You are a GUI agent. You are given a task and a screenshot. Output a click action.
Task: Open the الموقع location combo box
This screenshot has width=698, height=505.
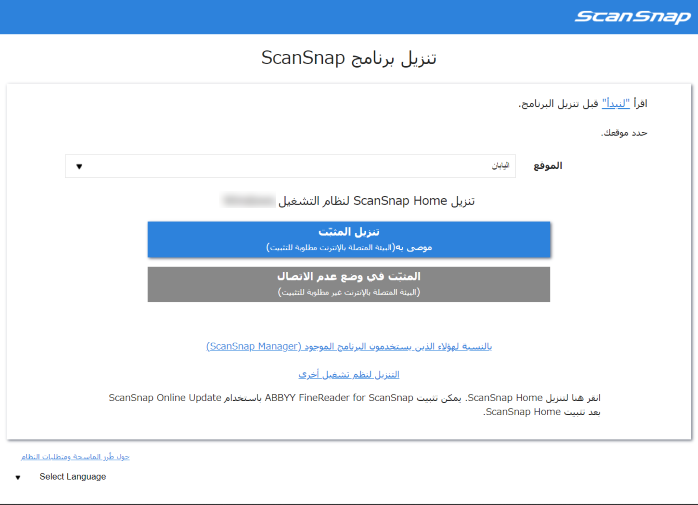(x=290, y=166)
